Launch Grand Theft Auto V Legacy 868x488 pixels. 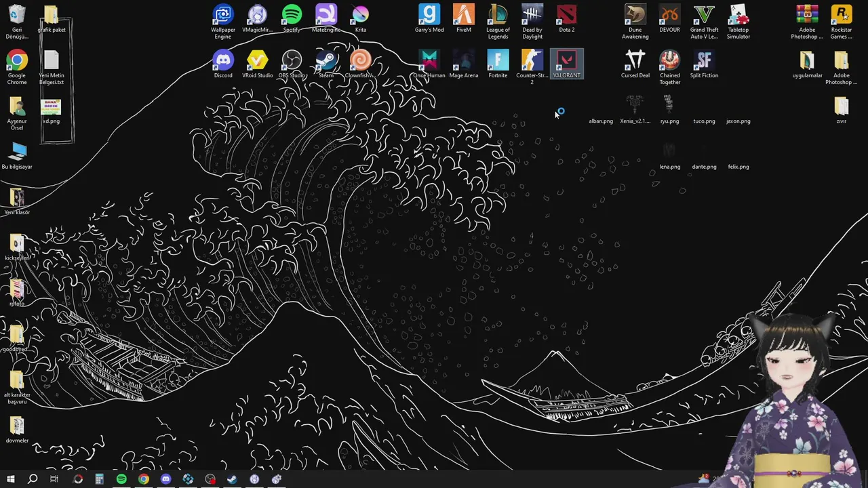coord(704,22)
